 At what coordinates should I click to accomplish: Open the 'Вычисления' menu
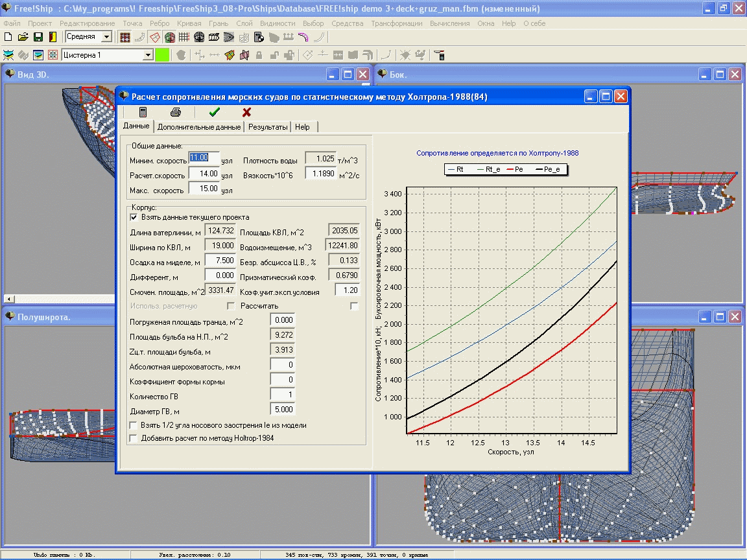(449, 23)
